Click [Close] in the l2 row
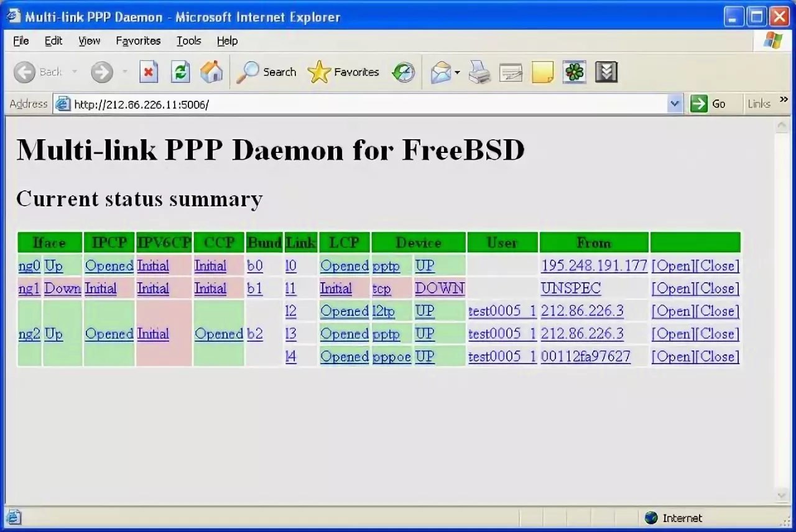 coord(717,311)
